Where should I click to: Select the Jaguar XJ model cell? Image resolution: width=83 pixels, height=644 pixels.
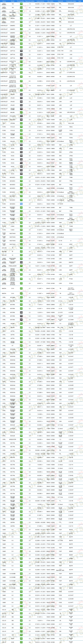coord(13,255)
